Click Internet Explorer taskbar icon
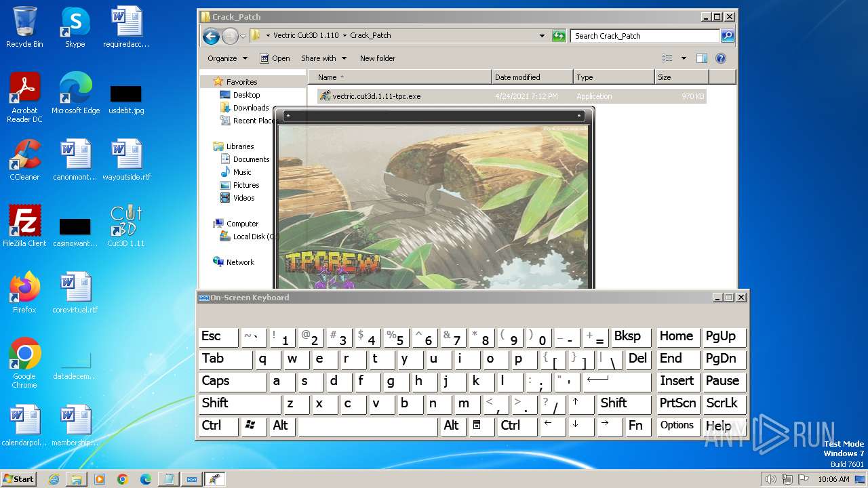The width and height of the screenshot is (868, 488). (x=54, y=479)
